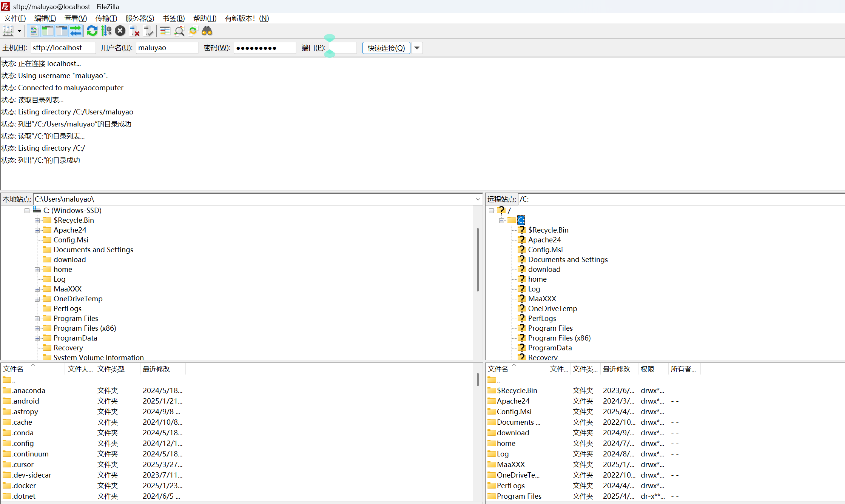Sort local files by 文件类型 column
The width and height of the screenshot is (845, 504).
click(117, 369)
